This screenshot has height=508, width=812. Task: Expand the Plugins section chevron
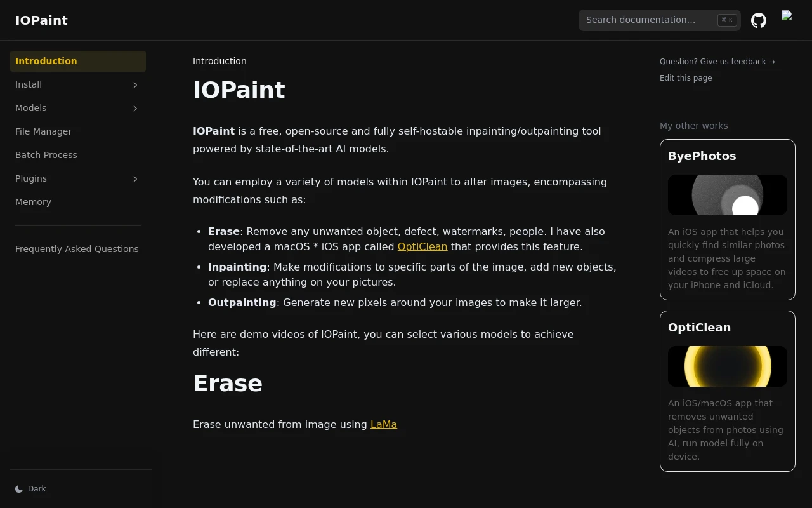(x=135, y=178)
